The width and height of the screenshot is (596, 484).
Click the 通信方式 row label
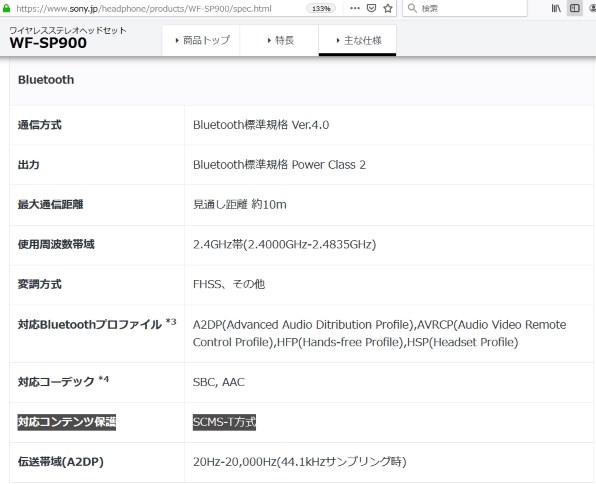(x=40, y=125)
